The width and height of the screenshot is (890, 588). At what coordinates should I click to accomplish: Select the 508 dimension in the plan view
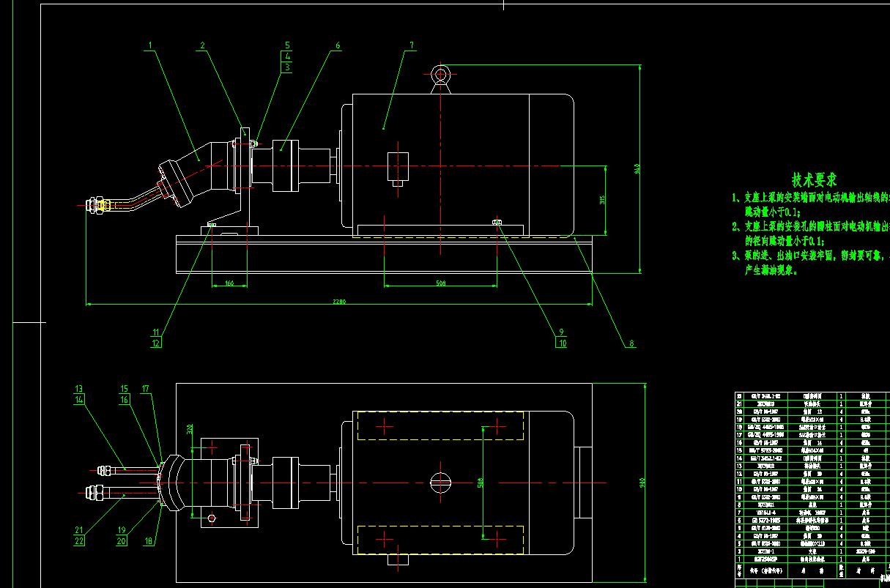(481, 482)
